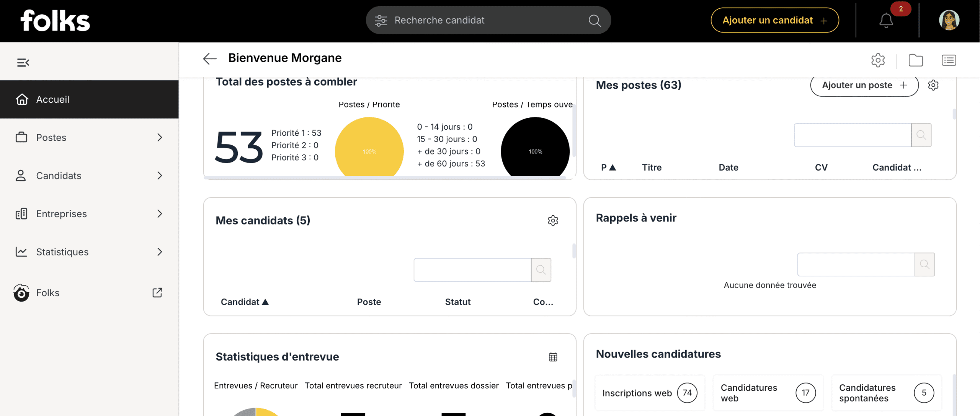
Task: Select Accueil in the sidebar
Action: pyautogui.click(x=89, y=99)
